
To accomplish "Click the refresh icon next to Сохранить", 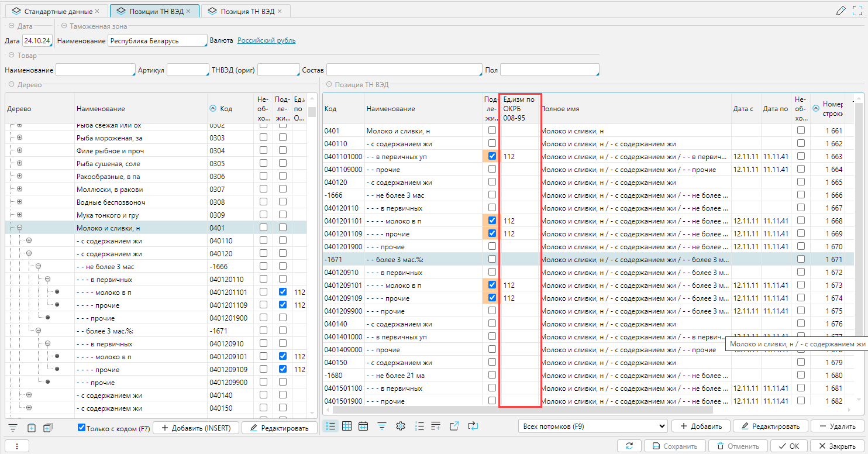I will pyautogui.click(x=629, y=446).
